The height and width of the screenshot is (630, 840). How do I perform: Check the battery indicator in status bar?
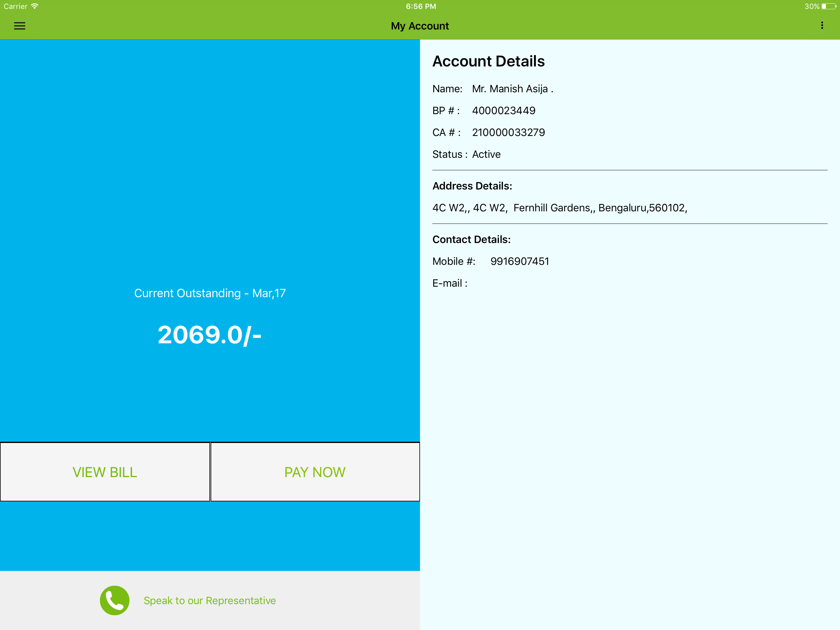pos(829,6)
